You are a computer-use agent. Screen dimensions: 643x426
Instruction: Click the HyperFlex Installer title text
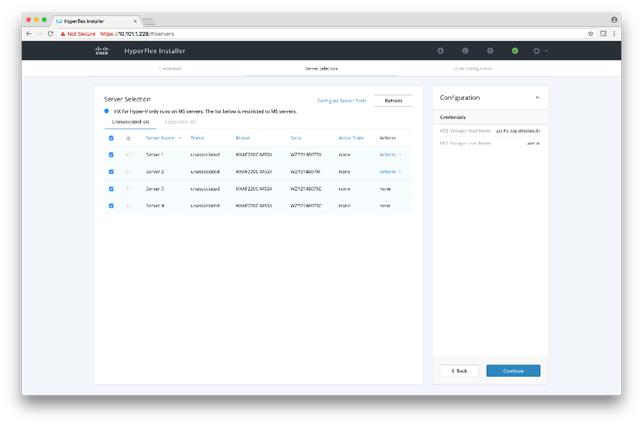point(155,51)
